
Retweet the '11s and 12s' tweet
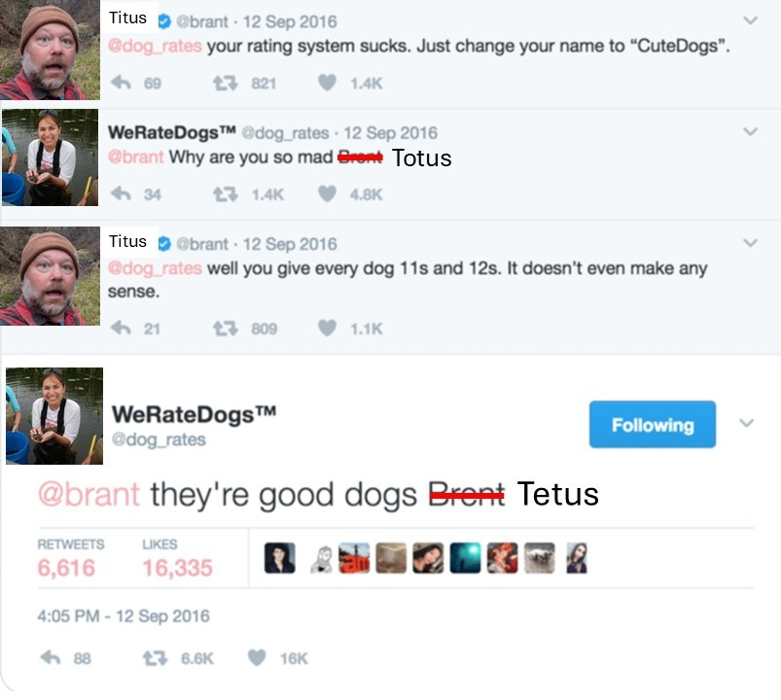click(x=226, y=328)
